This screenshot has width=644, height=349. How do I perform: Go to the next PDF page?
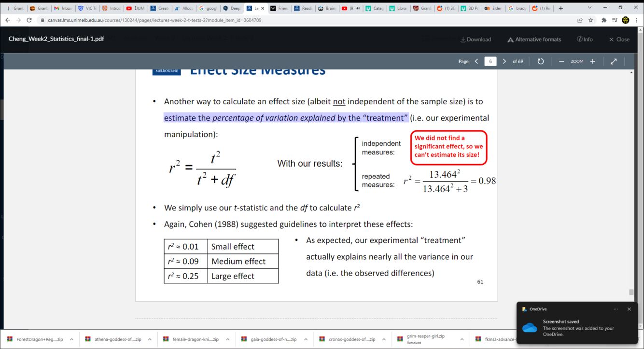pos(504,61)
